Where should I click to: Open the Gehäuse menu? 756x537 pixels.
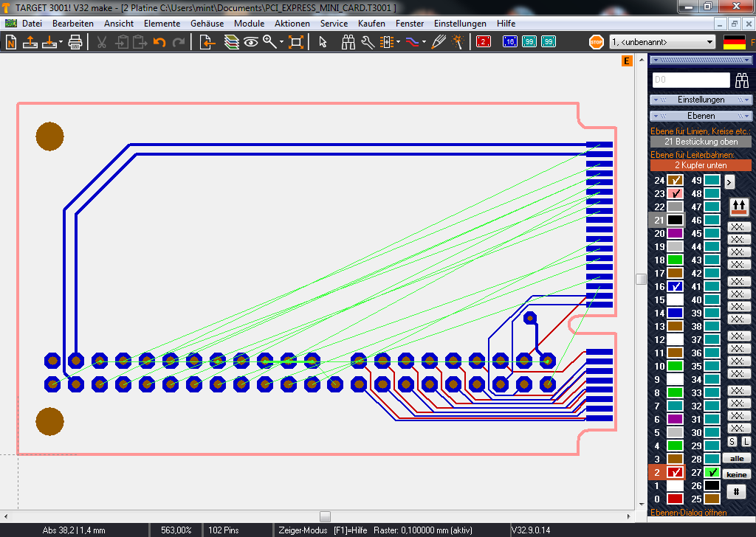pos(207,24)
